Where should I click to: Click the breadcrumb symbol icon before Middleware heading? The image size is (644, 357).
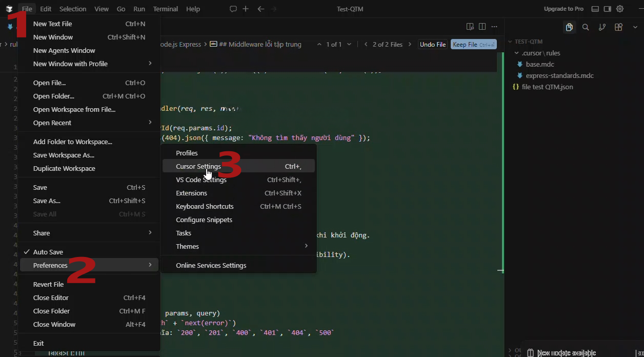click(x=214, y=45)
